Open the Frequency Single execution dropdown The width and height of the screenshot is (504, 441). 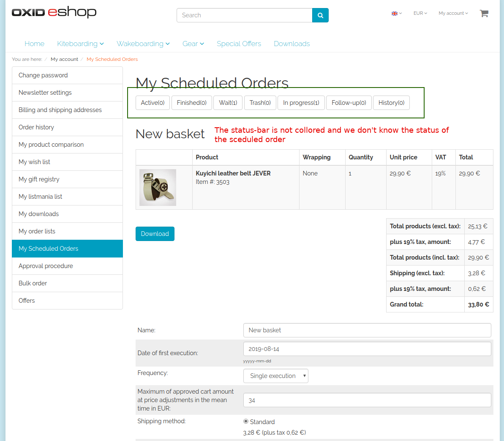pyautogui.click(x=276, y=376)
